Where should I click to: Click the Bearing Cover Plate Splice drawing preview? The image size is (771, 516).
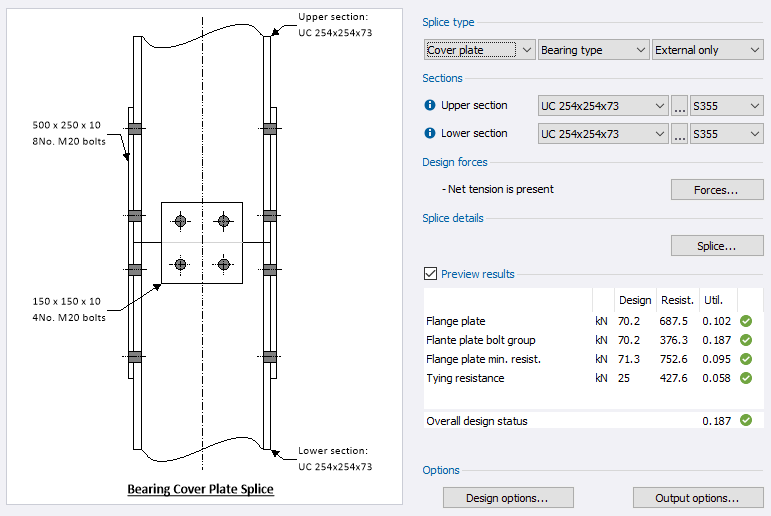pos(205,256)
